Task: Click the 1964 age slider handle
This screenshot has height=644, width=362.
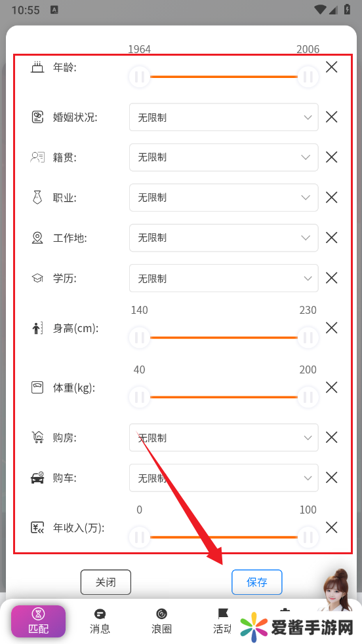Action: (139, 77)
